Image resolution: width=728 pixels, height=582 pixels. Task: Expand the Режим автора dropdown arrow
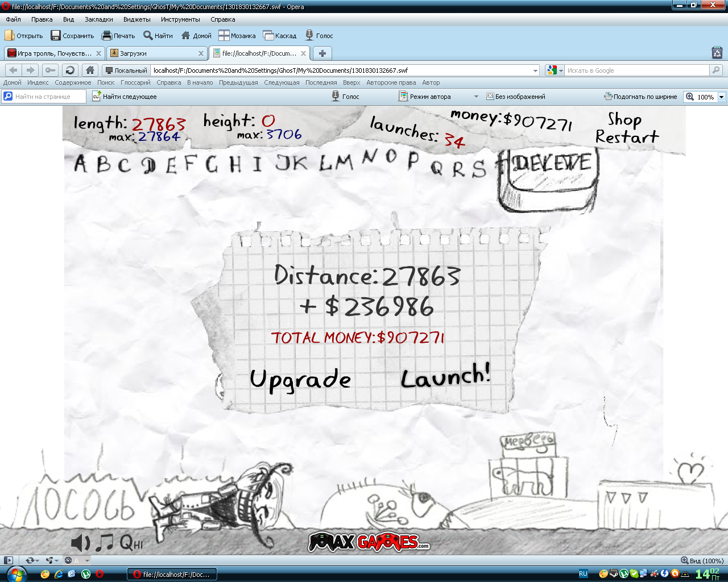point(476,97)
